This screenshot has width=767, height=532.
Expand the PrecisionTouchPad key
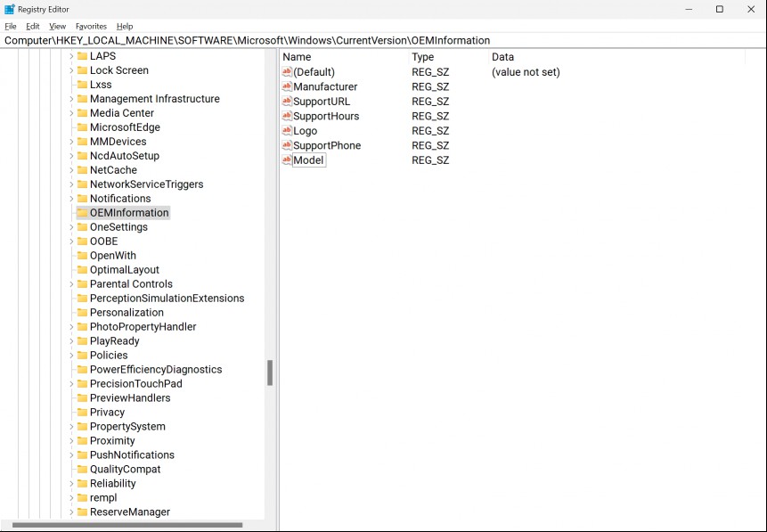point(71,384)
